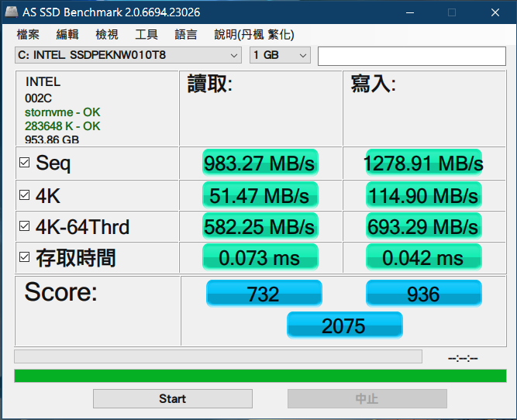Click the 582.25 MB/s 4K-64Thrd read result
The image size is (517, 420).
click(260, 226)
